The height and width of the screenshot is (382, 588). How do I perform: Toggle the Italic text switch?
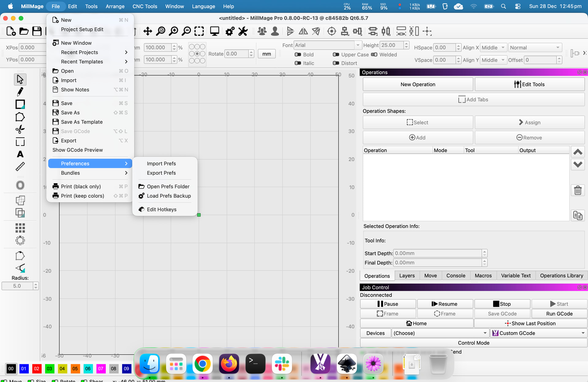coord(298,63)
